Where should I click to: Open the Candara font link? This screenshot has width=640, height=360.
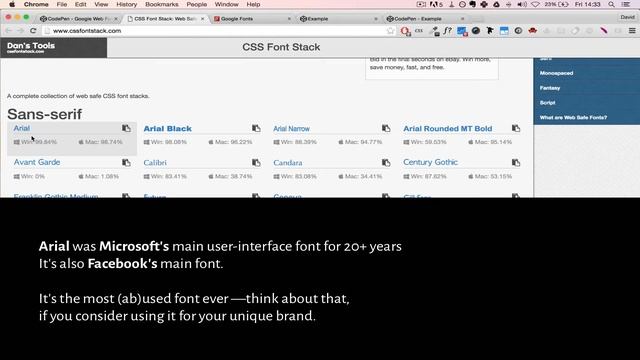point(288,162)
